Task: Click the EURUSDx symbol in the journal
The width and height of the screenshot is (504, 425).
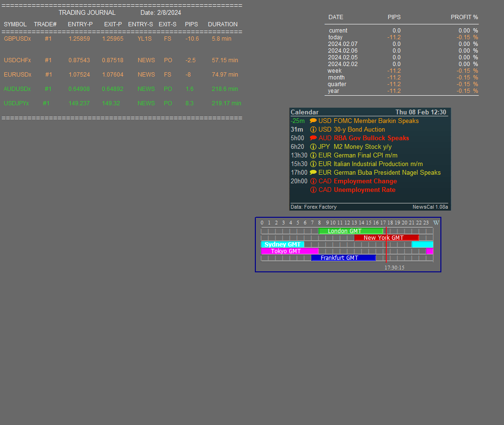Action: 18,75
